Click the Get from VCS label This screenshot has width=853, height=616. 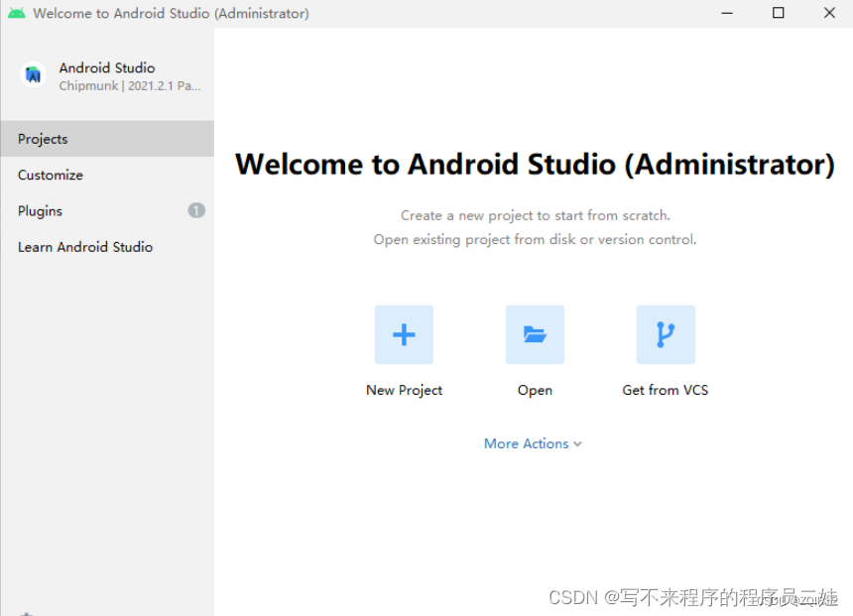(x=666, y=390)
